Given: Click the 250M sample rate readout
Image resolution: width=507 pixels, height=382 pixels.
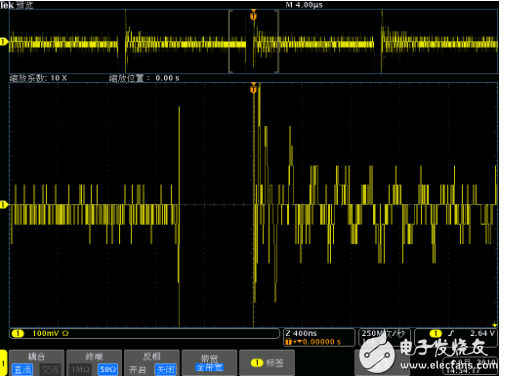Looking at the screenshot, I should tap(383, 333).
